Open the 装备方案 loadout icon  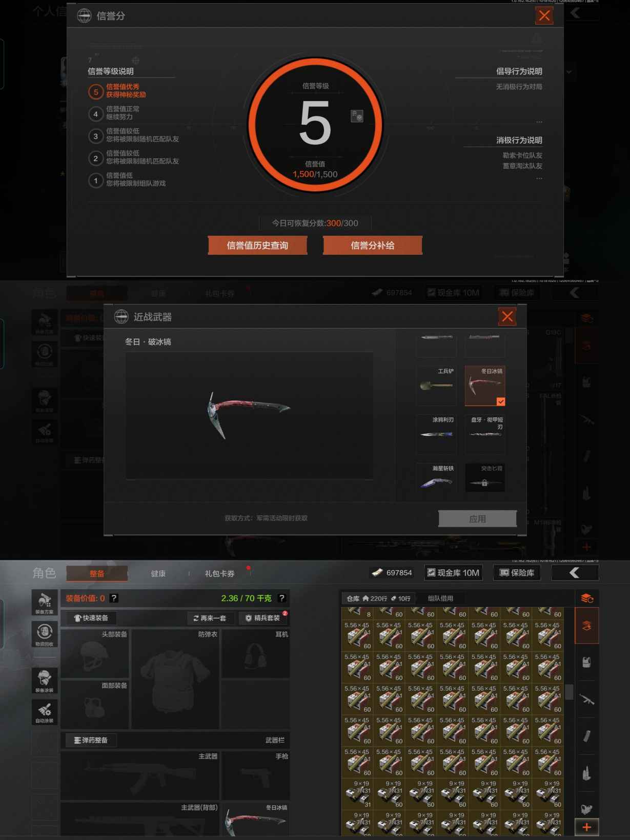(45, 602)
